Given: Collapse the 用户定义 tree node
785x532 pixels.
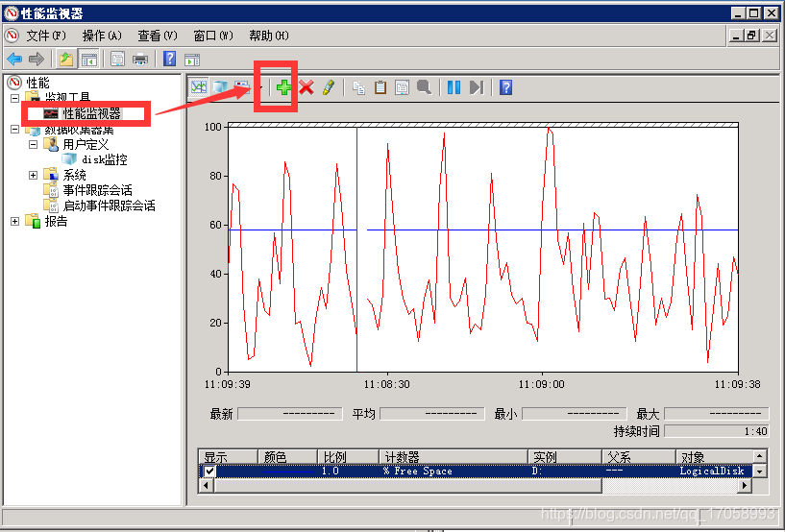Looking at the screenshot, I should [x=33, y=145].
